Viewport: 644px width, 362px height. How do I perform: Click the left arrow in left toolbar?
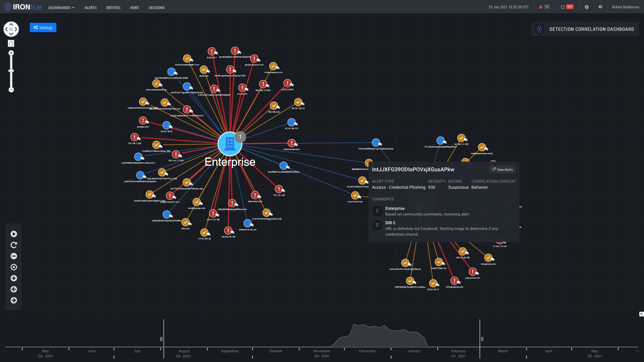pyautogui.click(x=14, y=289)
